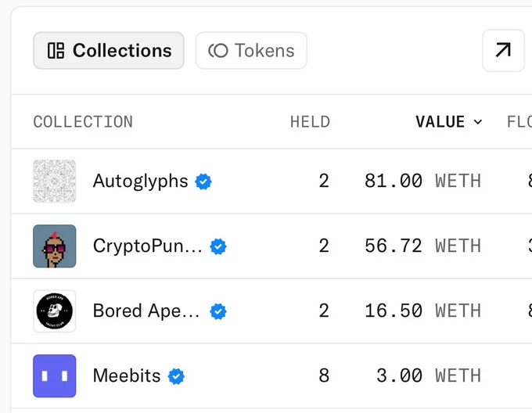Click the Bored Ape Yacht Club logo
This screenshot has width=532, height=413.
(55, 311)
